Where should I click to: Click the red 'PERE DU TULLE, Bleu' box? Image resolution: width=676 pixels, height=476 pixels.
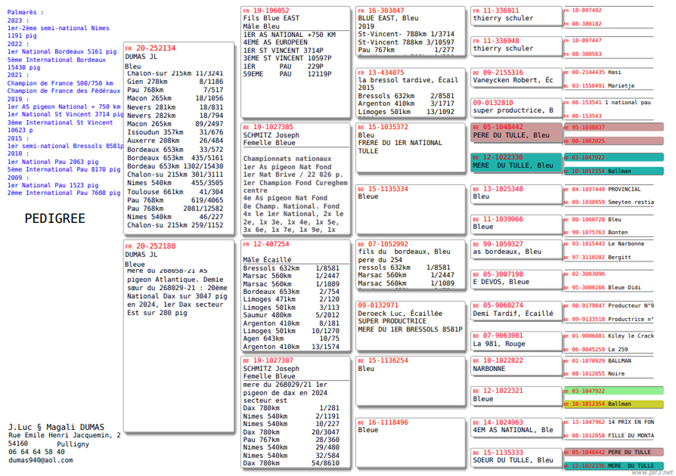(x=516, y=132)
